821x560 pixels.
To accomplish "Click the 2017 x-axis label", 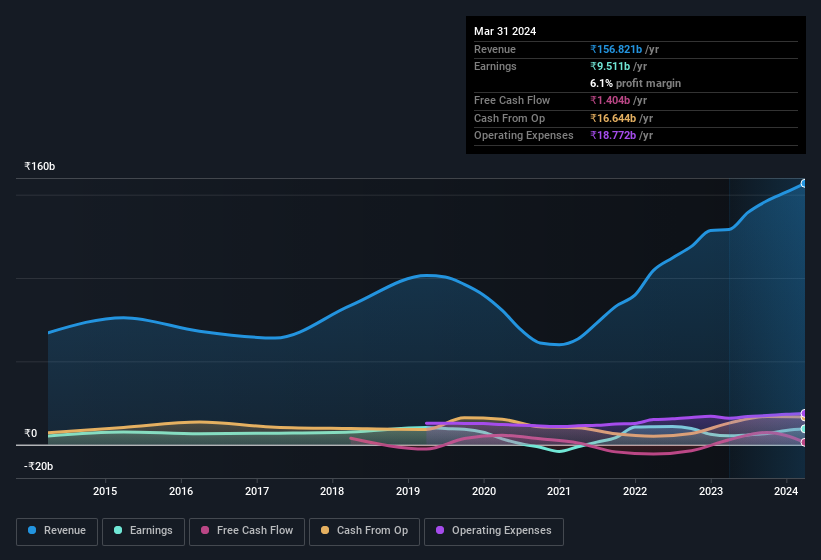I will coord(257,491).
